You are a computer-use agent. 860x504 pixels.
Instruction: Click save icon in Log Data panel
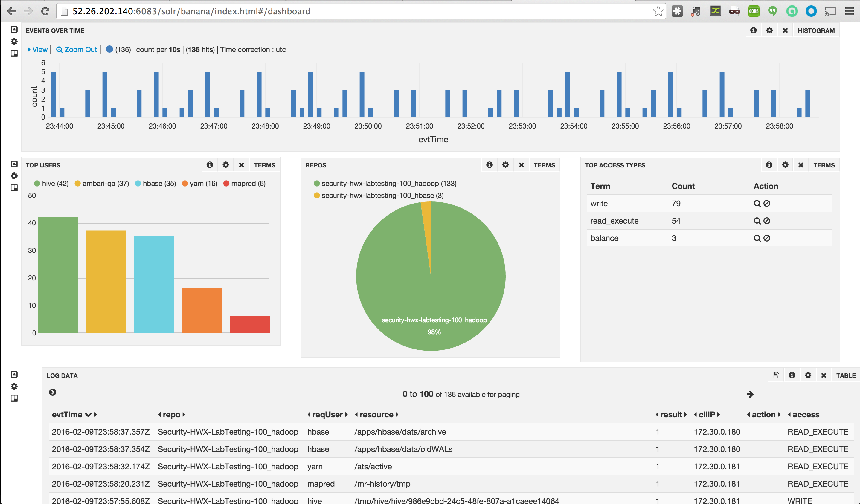pyautogui.click(x=776, y=375)
